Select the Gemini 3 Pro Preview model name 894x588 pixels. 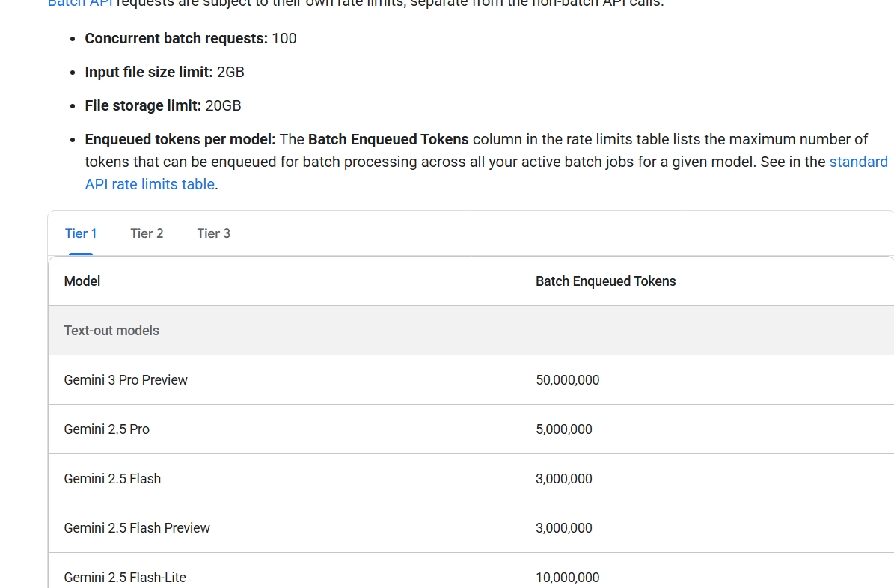(x=126, y=380)
